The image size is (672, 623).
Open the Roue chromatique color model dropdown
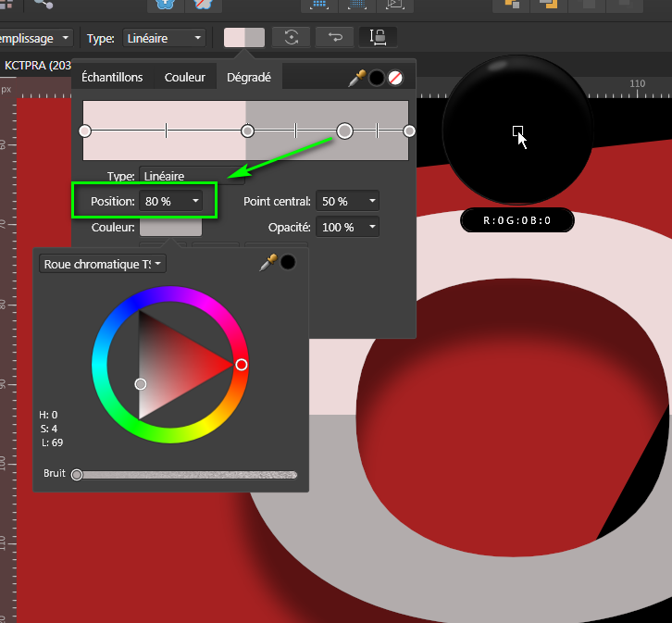(x=103, y=264)
